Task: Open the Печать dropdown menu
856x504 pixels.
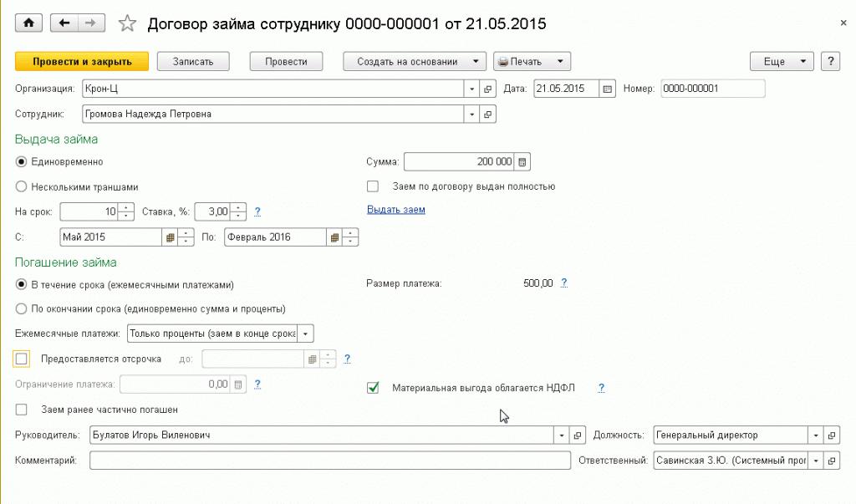Action: pos(532,61)
